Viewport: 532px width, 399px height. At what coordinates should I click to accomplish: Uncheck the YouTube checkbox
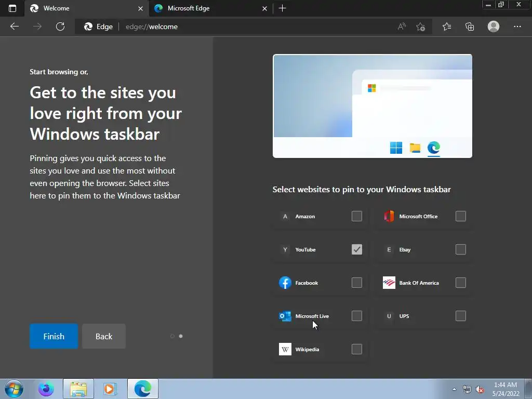pos(356,249)
